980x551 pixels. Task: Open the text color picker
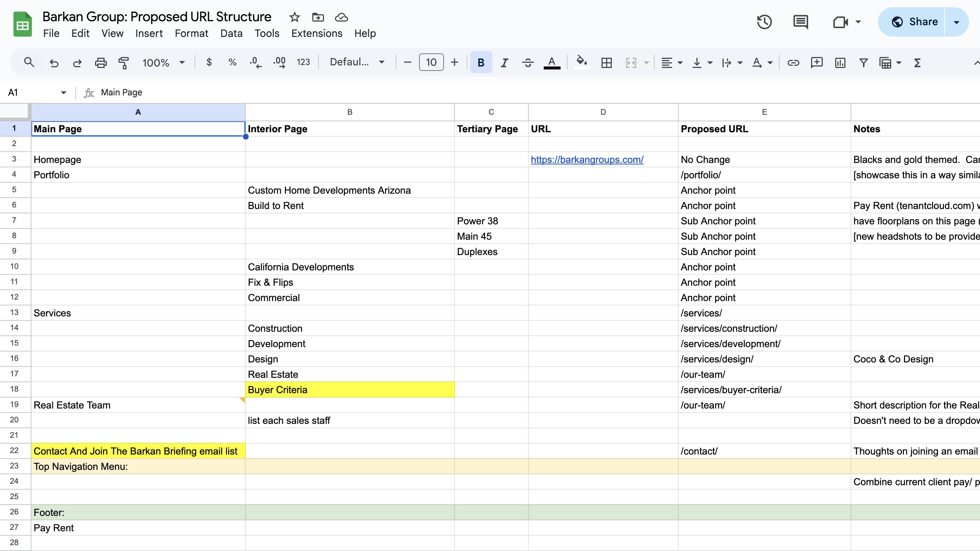coord(552,62)
